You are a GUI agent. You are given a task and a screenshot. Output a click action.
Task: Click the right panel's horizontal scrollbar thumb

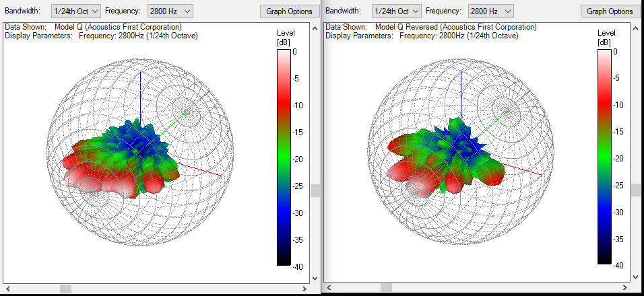coord(386,289)
